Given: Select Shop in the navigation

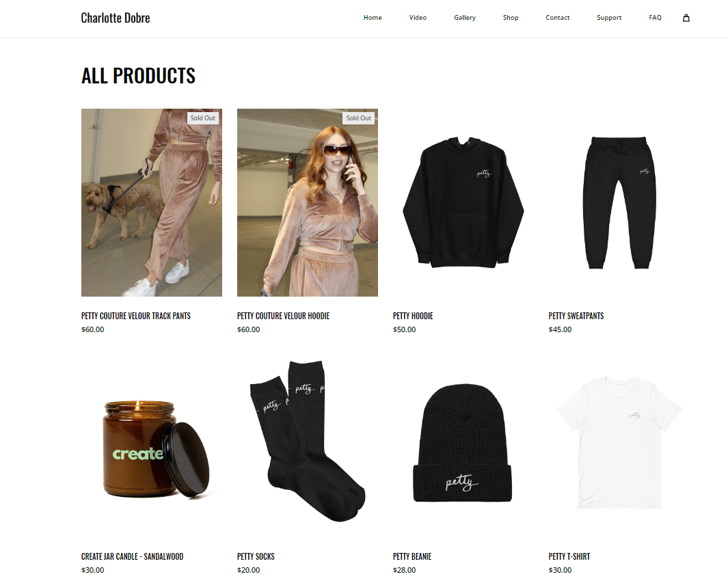Looking at the screenshot, I should coord(510,18).
